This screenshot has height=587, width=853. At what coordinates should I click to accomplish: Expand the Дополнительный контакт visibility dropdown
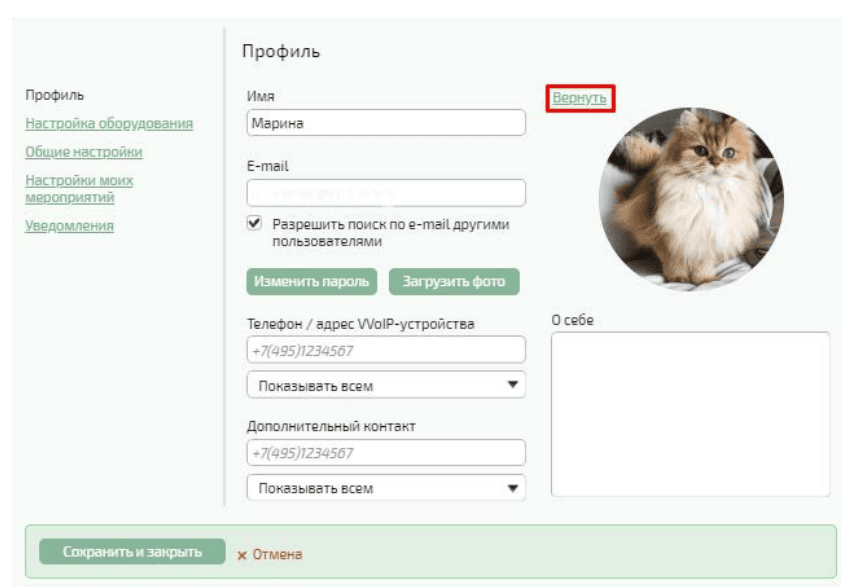[385, 488]
